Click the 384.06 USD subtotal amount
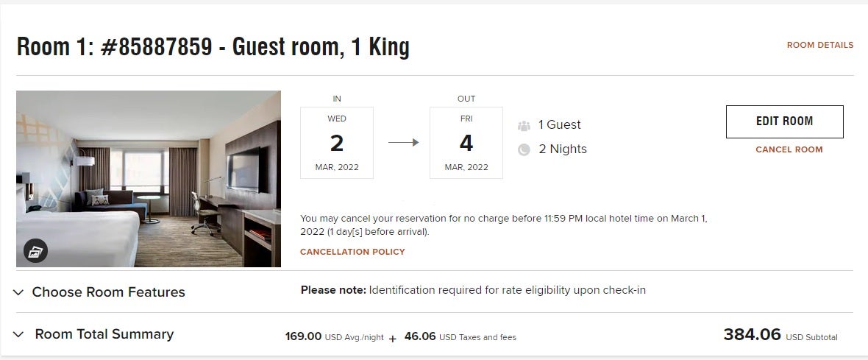The width and height of the screenshot is (868, 360). tap(752, 335)
